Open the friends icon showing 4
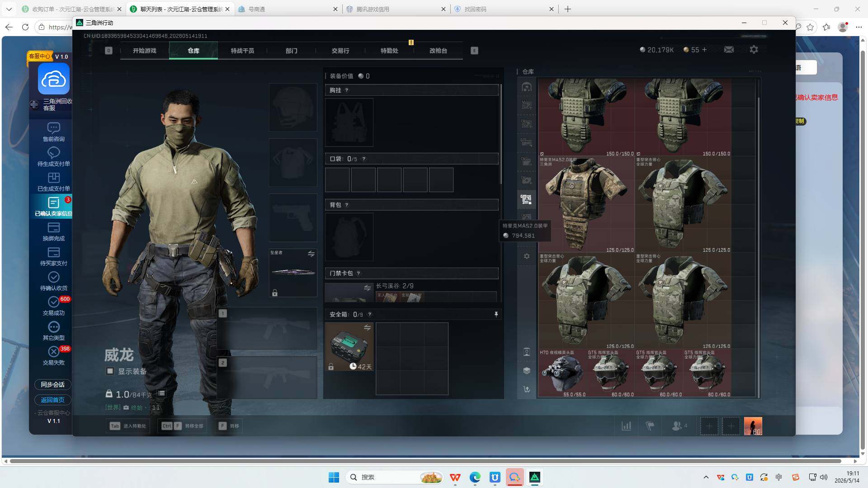 pyautogui.click(x=679, y=426)
